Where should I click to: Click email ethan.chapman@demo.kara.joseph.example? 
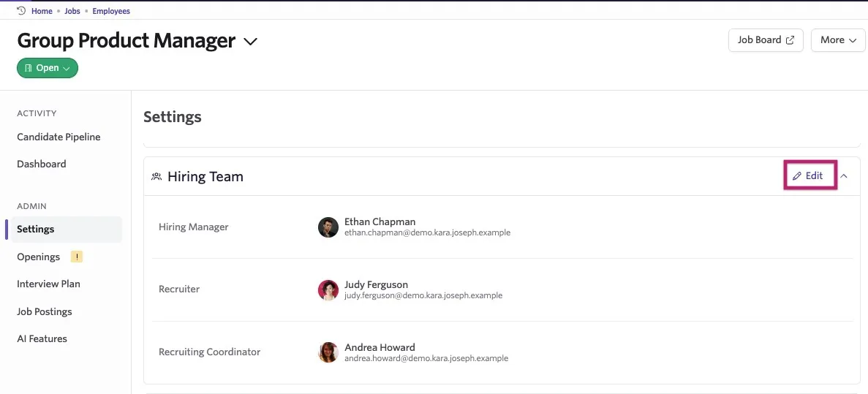pos(427,233)
